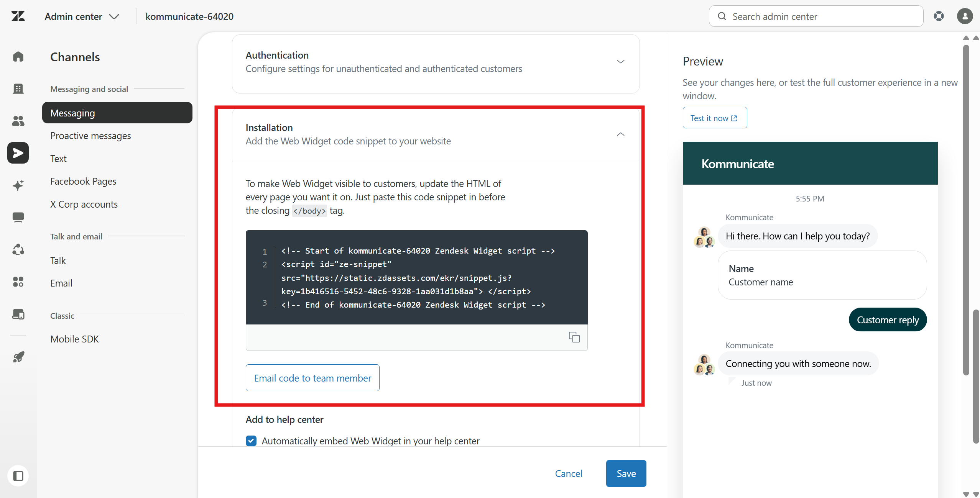Viewport: 980px width, 498px height.
Task: Copy the widget code snippet
Action: coord(574,337)
